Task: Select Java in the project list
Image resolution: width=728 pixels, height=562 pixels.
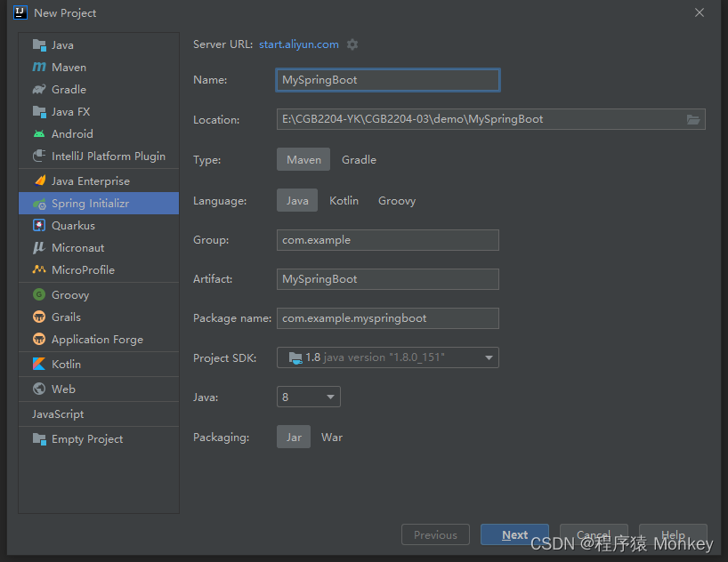Action: [99, 45]
